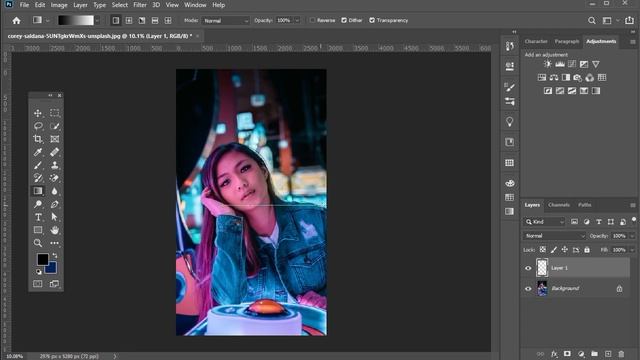The width and height of the screenshot is (640, 360).
Task: Open the gradient Mode dropdown
Action: click(x=225, y=20)
